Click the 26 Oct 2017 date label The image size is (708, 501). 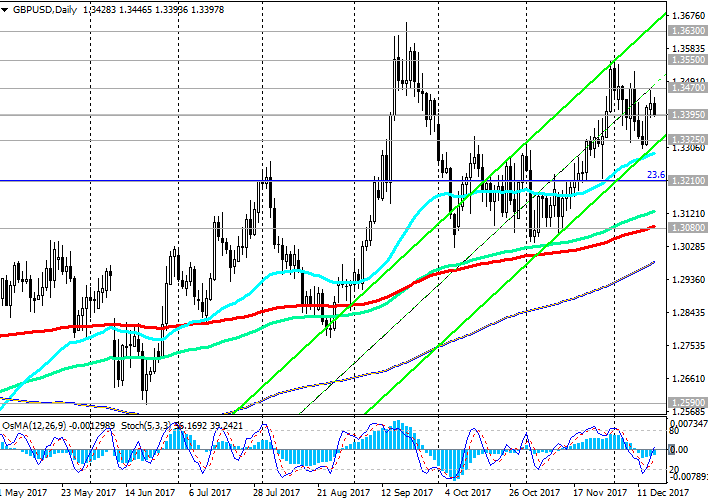534,492
